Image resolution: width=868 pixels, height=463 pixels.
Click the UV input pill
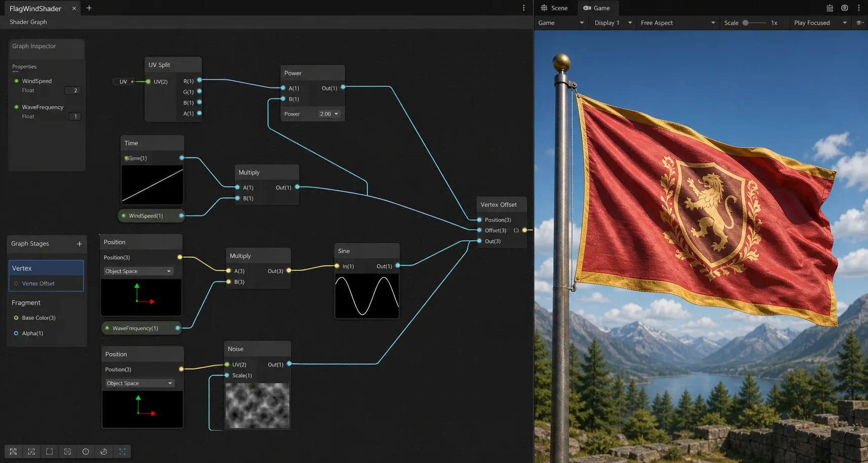(123, 81)
